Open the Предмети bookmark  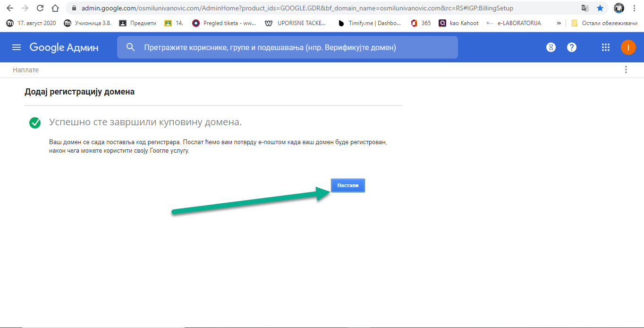point(137,23)
